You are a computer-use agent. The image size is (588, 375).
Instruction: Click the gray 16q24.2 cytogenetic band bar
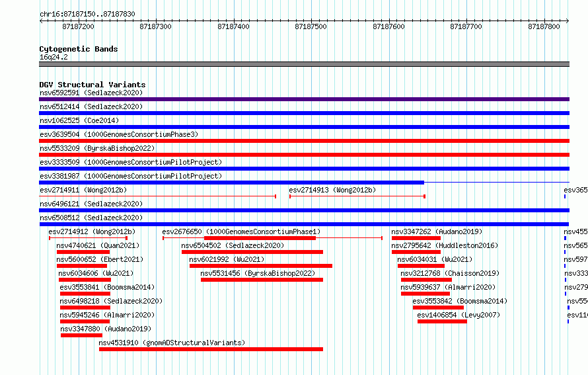(x=304, y=64)
